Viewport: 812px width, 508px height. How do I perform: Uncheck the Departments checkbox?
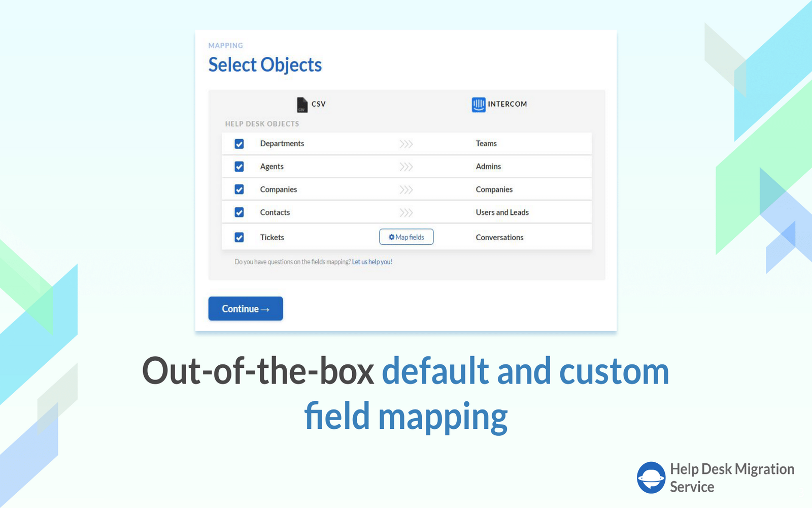click(239, 144)
